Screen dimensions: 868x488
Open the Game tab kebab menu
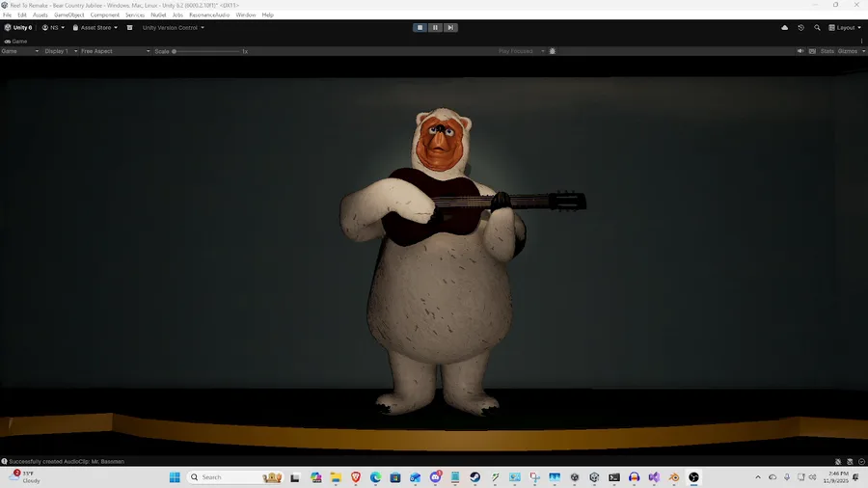point(862,41)
